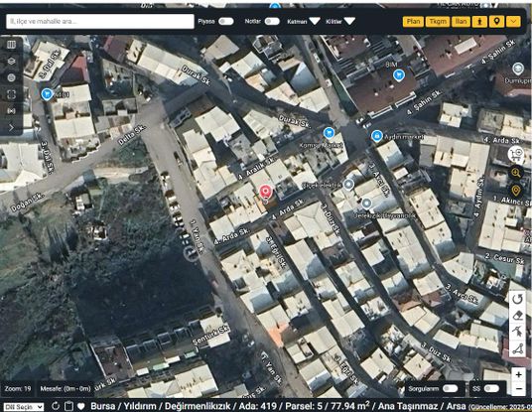
Task: Select the polygon measure tool icon
Action: (517, 348)
